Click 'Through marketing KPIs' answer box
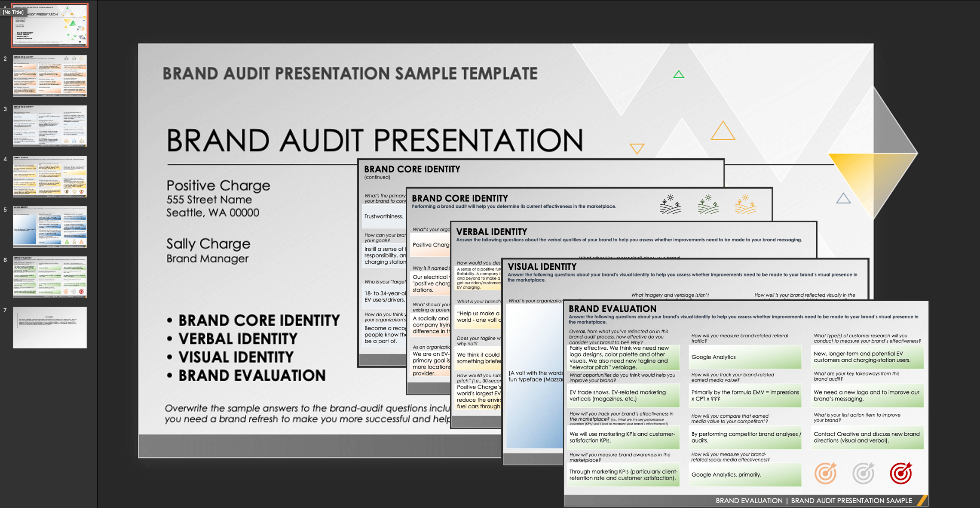Image resolution: width=980 pixels, height=508 pixels. point(623,474)
